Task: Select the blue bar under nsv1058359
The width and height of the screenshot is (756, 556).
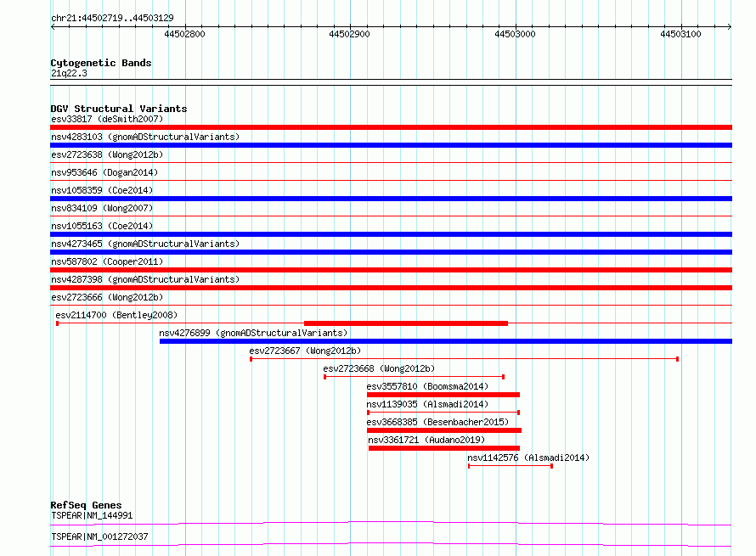Action: [x=391, y=199]
